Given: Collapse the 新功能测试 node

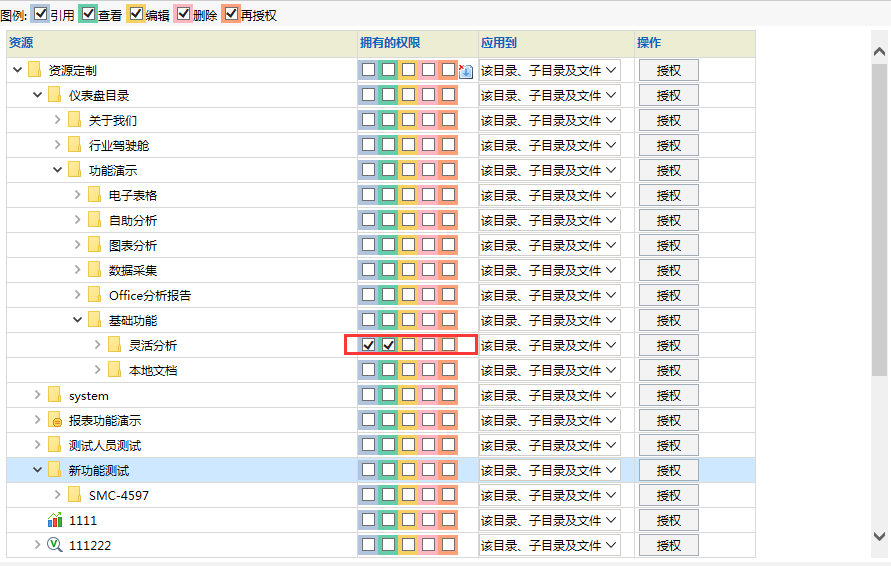Looking at the screenshot, I should coord(38,470).
